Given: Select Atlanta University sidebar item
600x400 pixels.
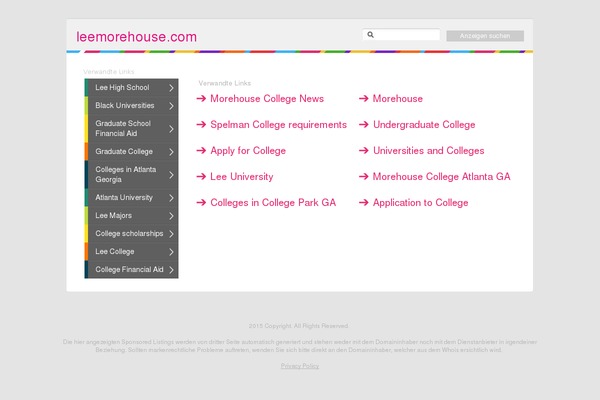Looking at the screenshot, I should coord(131,198).
